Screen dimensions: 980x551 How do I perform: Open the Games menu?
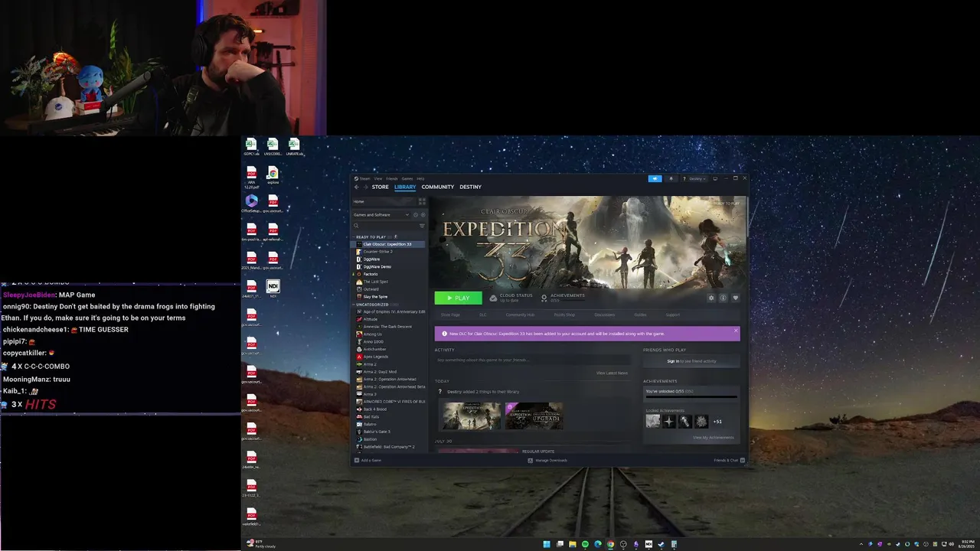click(407, 178)
